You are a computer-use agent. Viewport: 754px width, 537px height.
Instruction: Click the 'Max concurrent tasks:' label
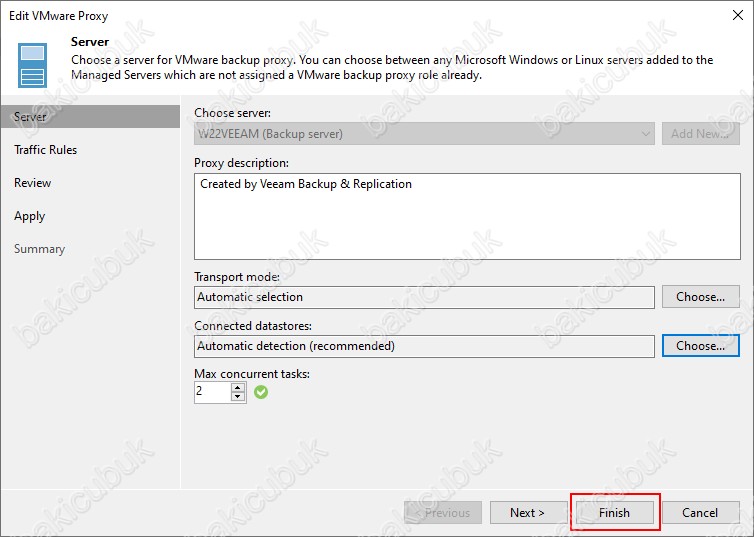[x=252, y=374]
